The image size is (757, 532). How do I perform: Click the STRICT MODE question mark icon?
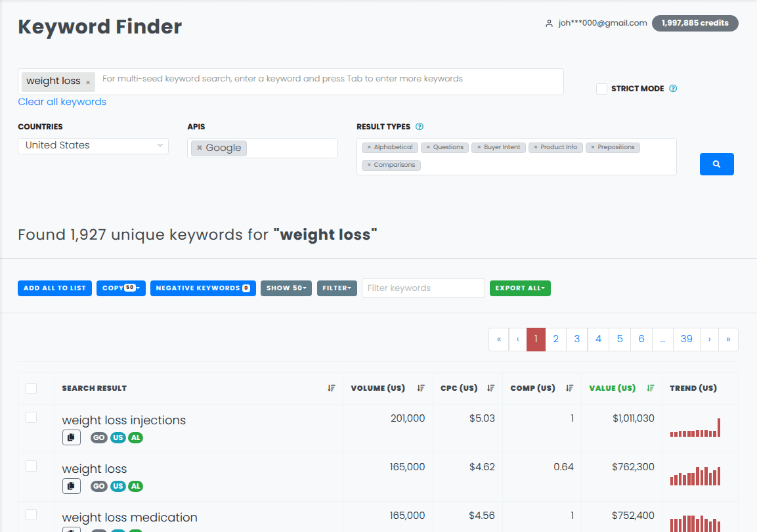pos(672,88)
